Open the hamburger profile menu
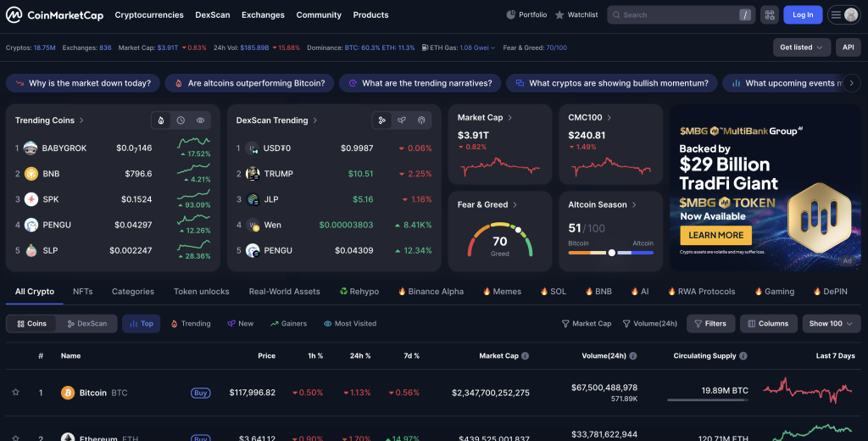Image resolution: width=868 pixels, height=441 pixels. pyautogui.click(x=844, y=15)
